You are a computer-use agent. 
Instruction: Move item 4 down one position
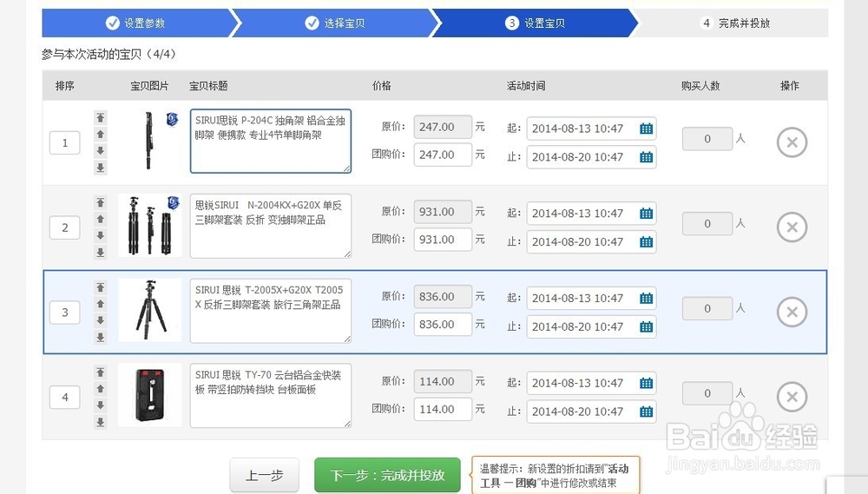tap(100, 405)
